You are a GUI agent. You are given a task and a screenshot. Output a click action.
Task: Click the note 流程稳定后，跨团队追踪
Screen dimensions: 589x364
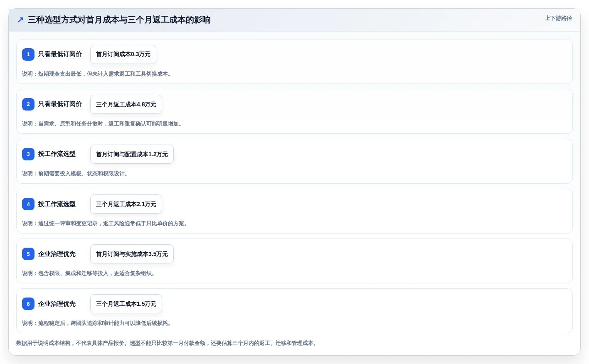97,323
